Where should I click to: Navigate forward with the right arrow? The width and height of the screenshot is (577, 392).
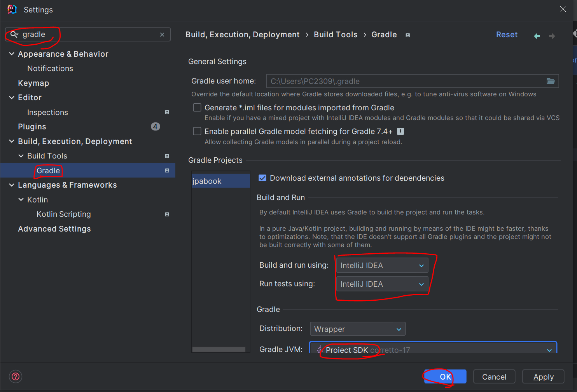pyautogui.click(x=552, y=36)
